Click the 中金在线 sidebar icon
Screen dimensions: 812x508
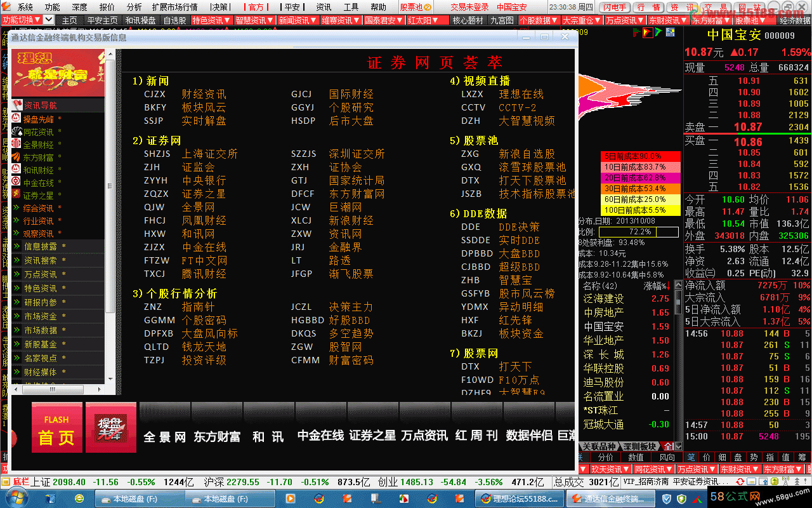(17, 182)
